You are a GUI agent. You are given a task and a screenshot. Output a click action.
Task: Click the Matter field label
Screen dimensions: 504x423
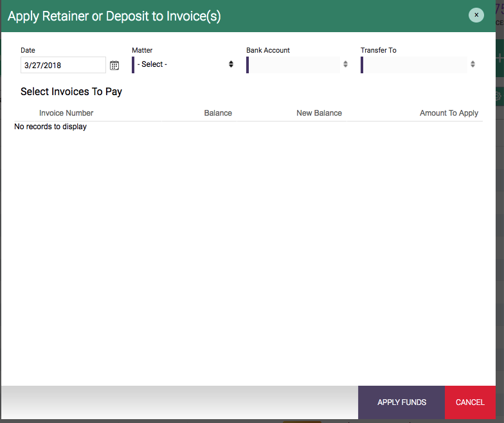pos(142,50)
